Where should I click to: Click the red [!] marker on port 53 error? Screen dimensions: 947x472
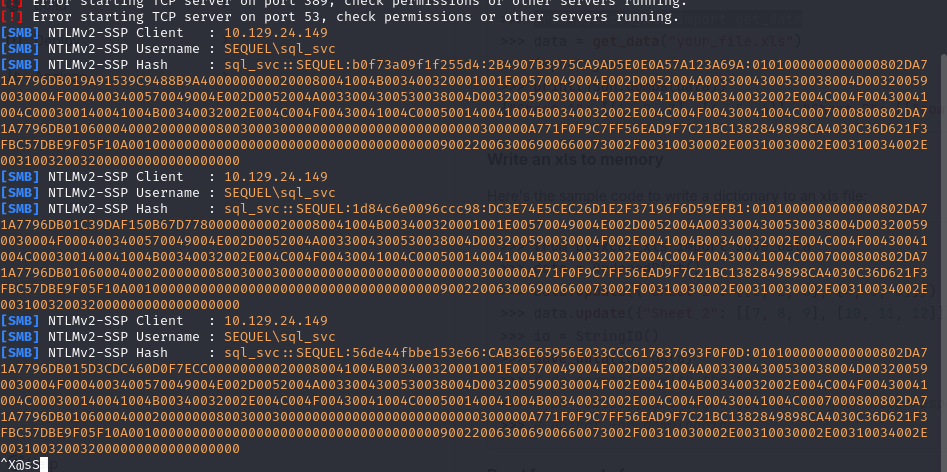[11, 17]
